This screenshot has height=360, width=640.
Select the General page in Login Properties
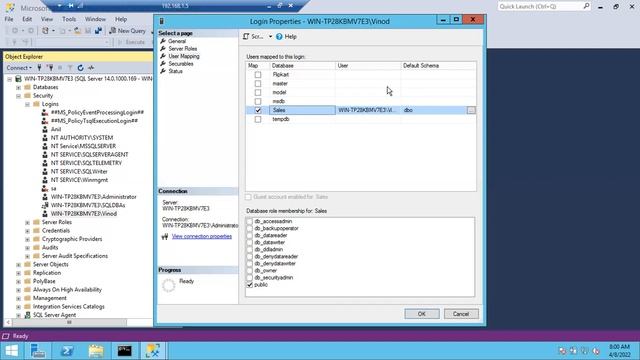(177, 41)
